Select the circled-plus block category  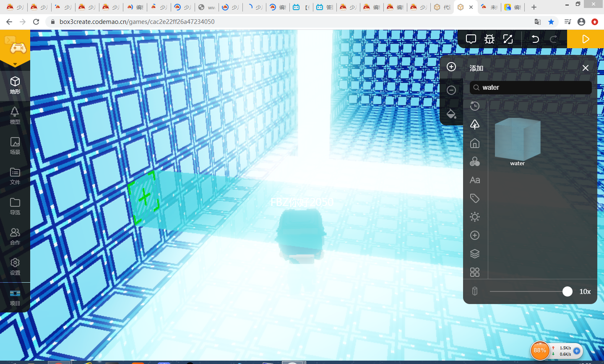(475, 235)
